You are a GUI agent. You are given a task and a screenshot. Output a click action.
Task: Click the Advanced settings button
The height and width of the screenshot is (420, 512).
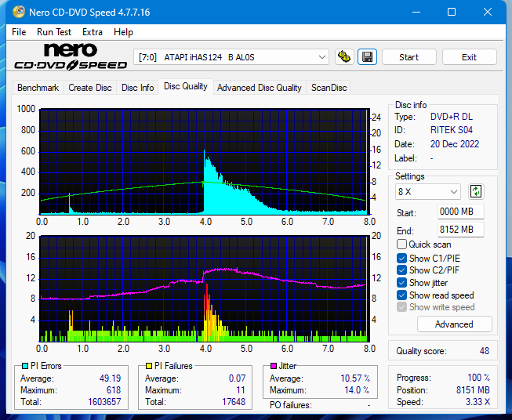454,324
